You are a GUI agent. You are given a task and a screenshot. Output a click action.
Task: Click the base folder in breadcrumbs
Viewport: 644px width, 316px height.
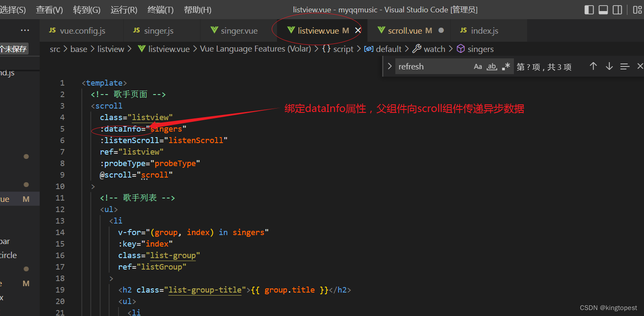pos(78,49)
